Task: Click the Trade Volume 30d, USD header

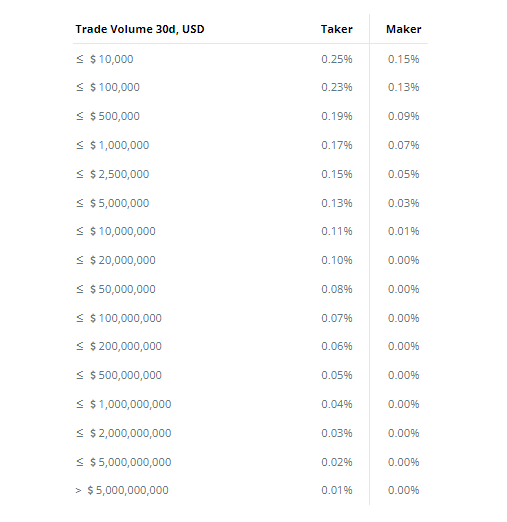Action: [140, 29]
